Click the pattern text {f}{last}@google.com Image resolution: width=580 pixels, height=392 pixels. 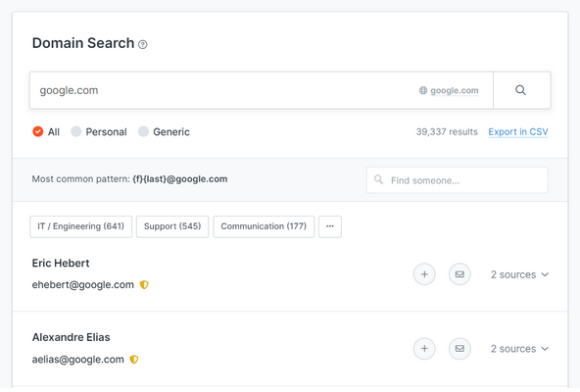(x=180, y=179)
